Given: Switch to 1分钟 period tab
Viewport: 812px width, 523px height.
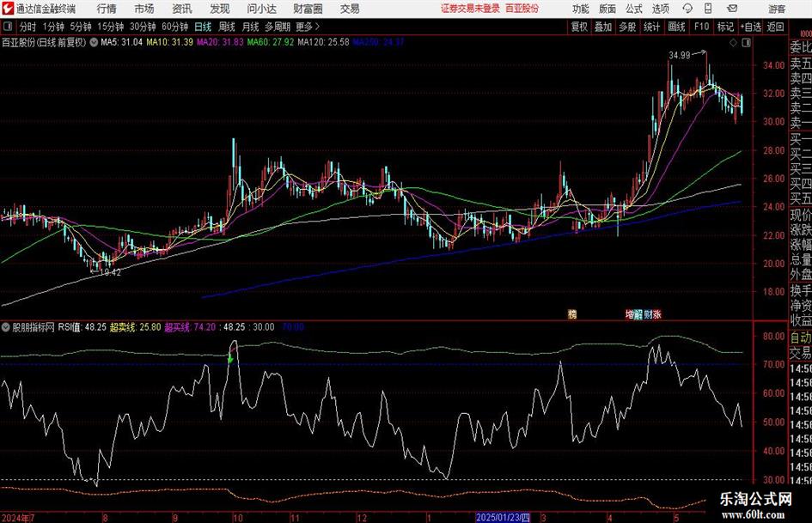Looking at the screenshot, I should point(52,27).
